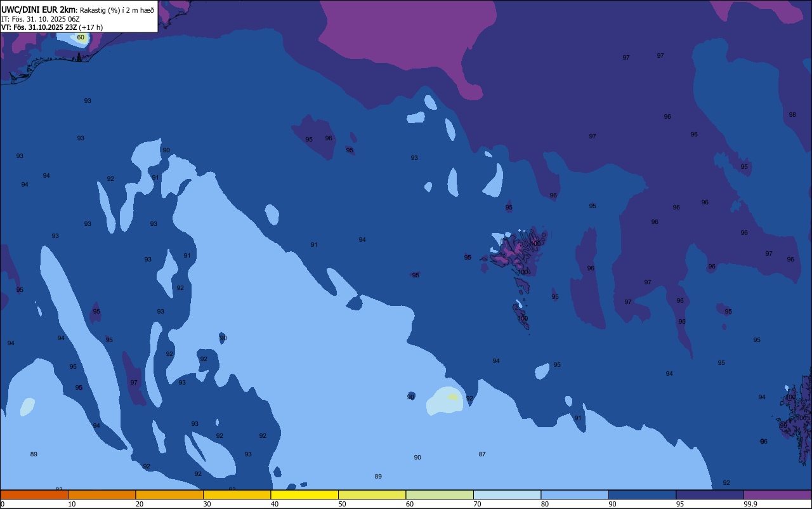Click the small yellow patch in pale blue area
The image size is (812, 509).
(x=452, y=397)
